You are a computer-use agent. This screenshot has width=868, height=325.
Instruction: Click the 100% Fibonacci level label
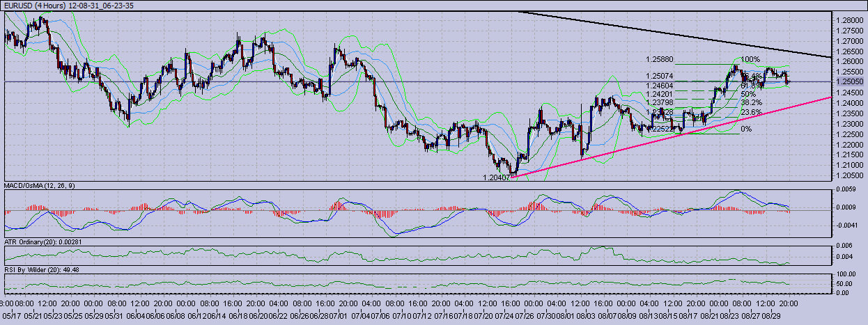click(x=750, y=60)
